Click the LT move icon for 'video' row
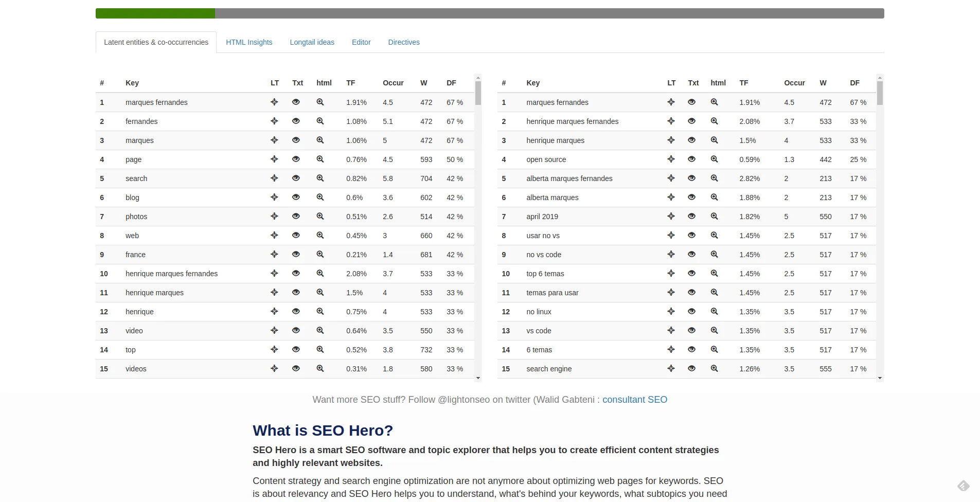Viewport: 980px width, 502px height. [x=274, y=330]
